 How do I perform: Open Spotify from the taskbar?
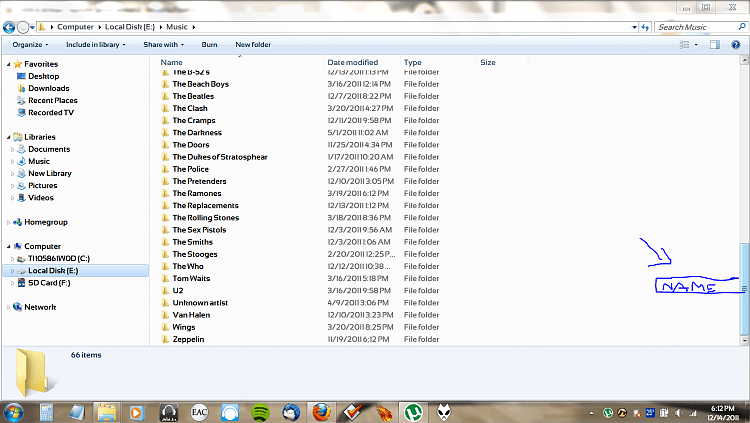(260, 412)
